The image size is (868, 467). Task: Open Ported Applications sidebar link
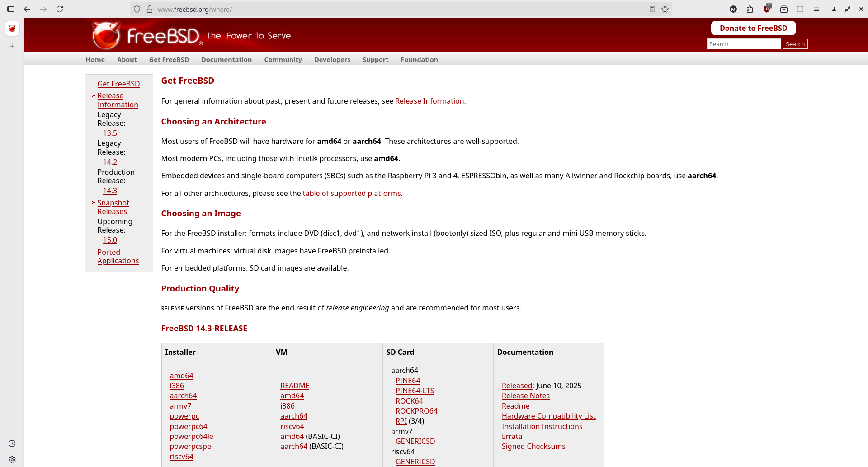tap(118, 257)
